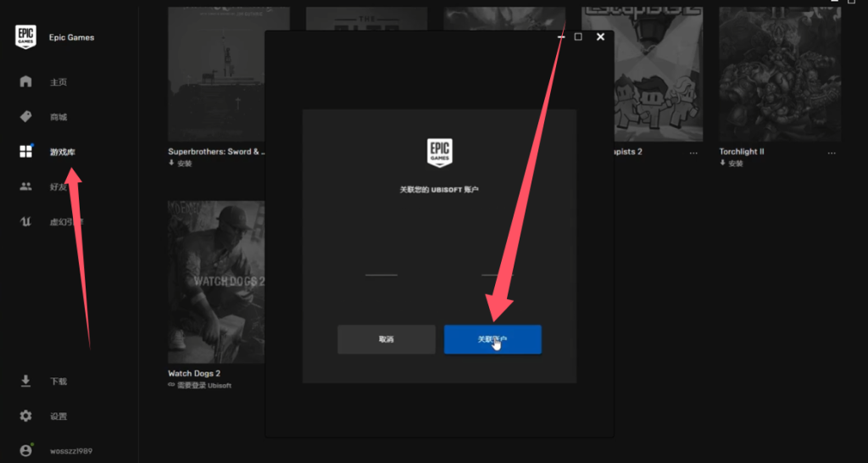868x463 pixels.
Task: Open Superbrothers: Sword & Sworcery cover thumbnail
Action: 216,75
